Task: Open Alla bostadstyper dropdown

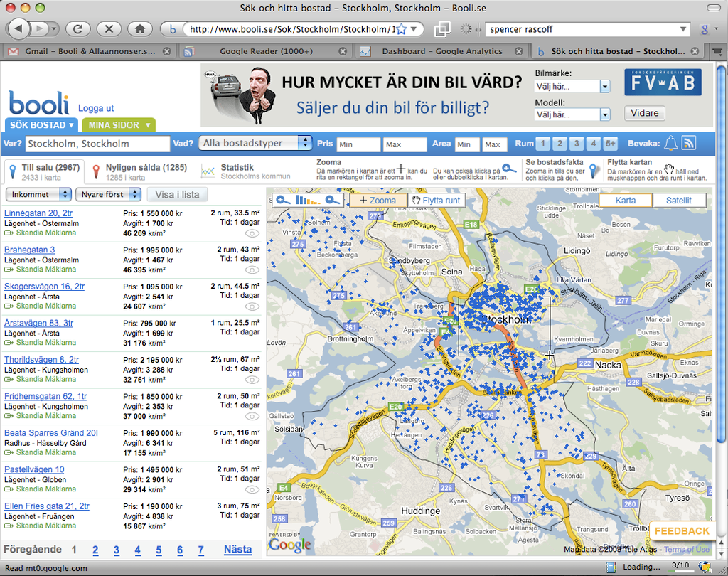Action: tap(255, 143)
